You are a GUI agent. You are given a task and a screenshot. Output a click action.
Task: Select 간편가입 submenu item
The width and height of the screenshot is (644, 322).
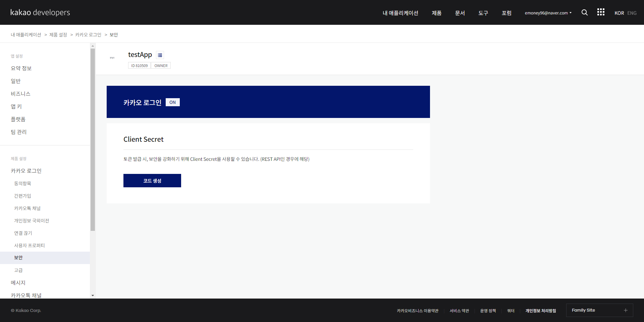click(x=22, y=196)
